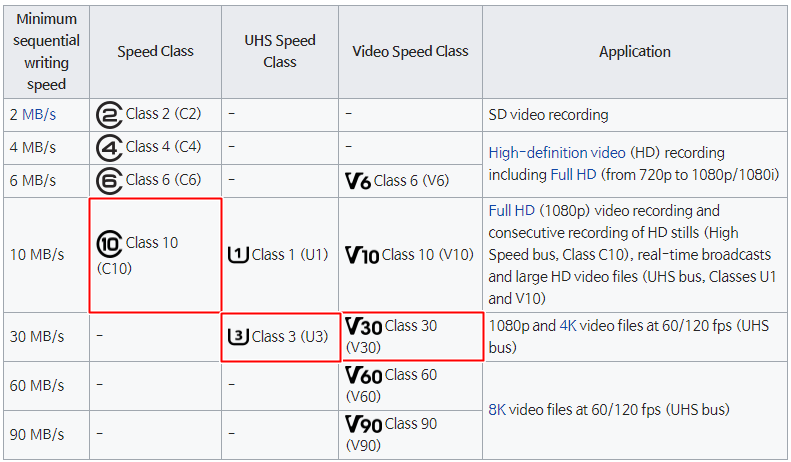The height and width of the screenshot is (462, 791).
Task: Follow the first Full HD link in HD recording row
Action: (x=573, y=175)
